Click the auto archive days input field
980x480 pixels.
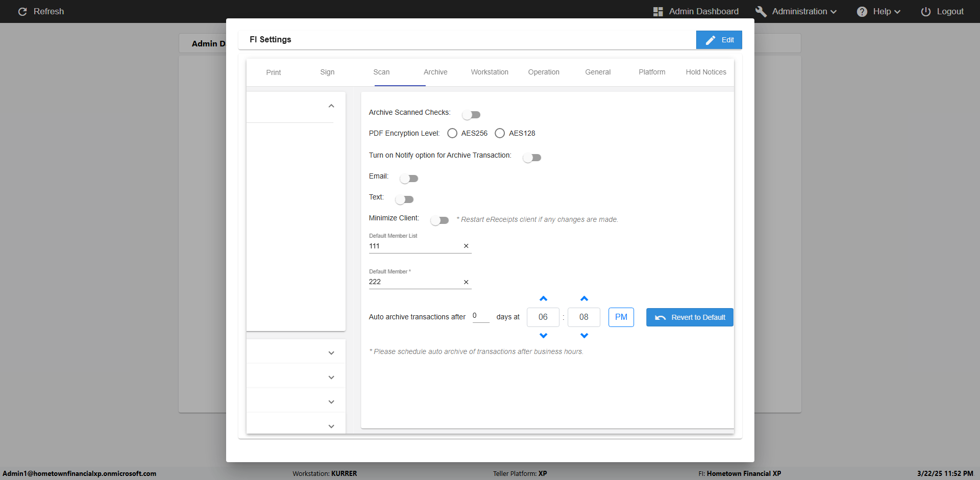480,316
